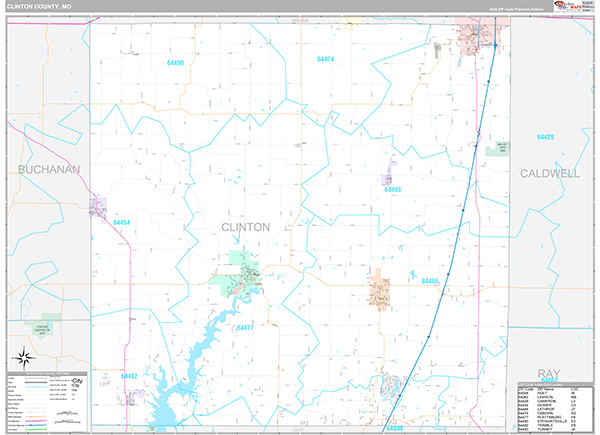Click the blue Interstate Highways line in the legend
Image resolution: width=600 pixels, height=435 pixels.
pos(36,425)
